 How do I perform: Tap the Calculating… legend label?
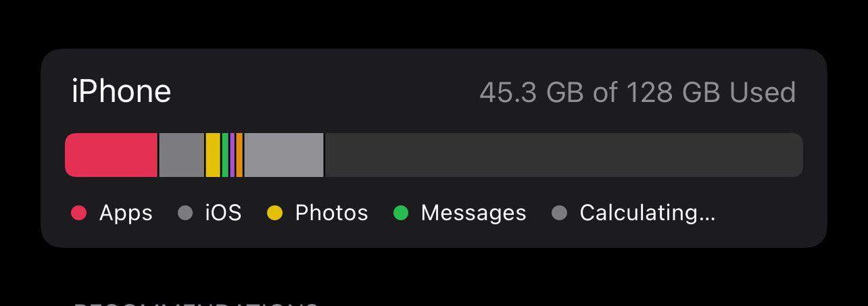(x=647, y=213)
